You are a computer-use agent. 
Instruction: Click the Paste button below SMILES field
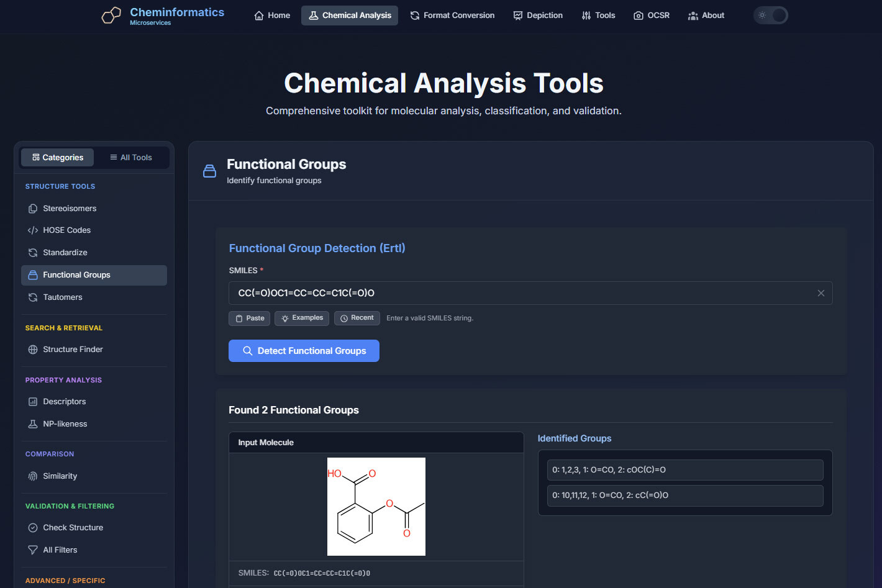tap(249, 318)
